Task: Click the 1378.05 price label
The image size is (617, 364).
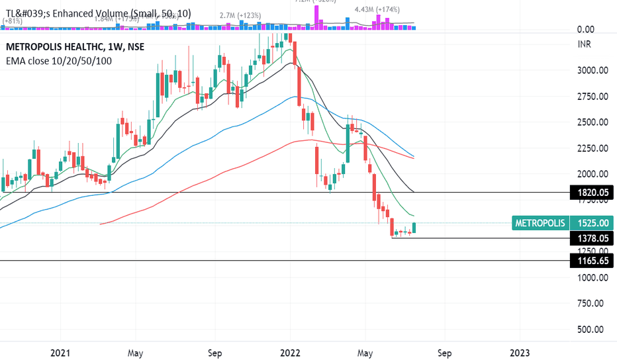Action: click(592, 238)
